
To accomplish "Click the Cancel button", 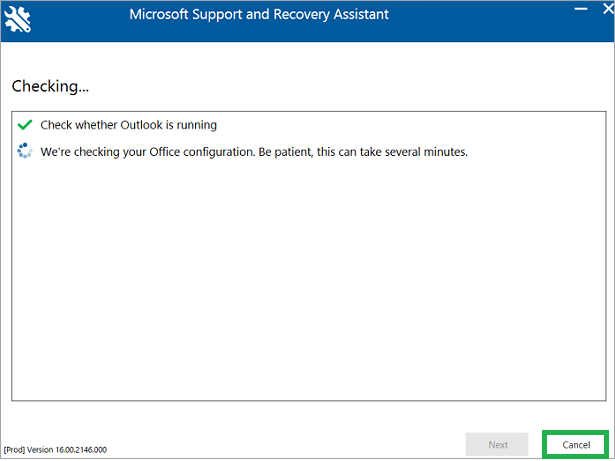I will 576,445.
